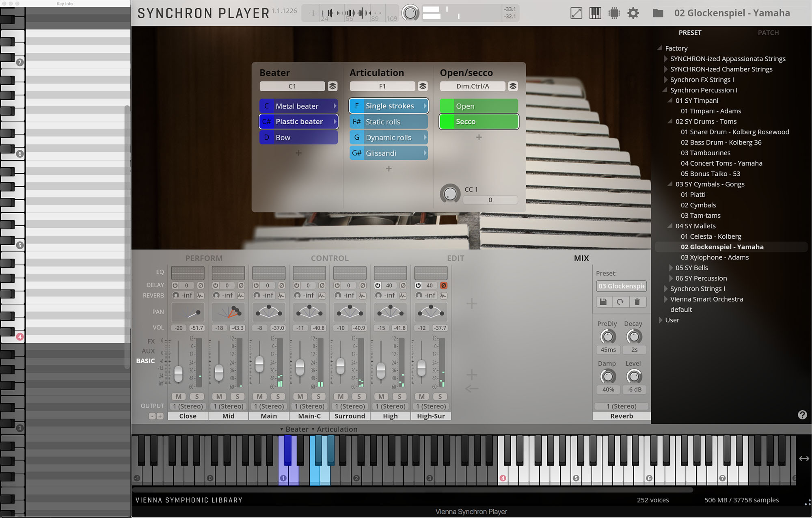
Task: Click the CC 1 dimension knob
Action: (x=450, y=194)
